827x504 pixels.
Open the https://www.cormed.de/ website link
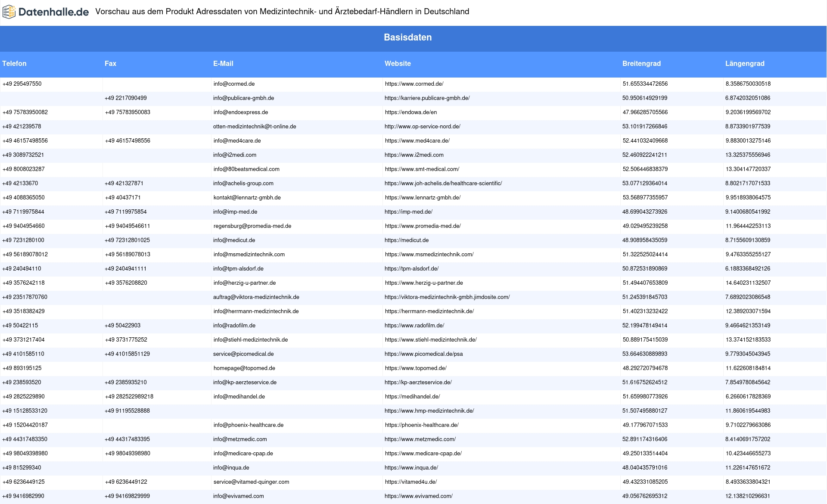coord(414,84)
